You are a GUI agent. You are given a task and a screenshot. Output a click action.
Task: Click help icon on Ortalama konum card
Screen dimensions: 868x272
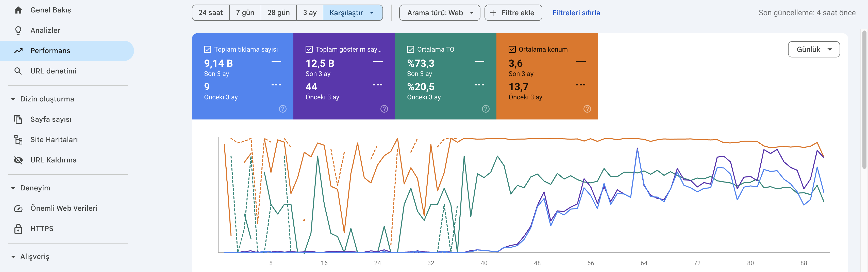click(x=587, y=109)
